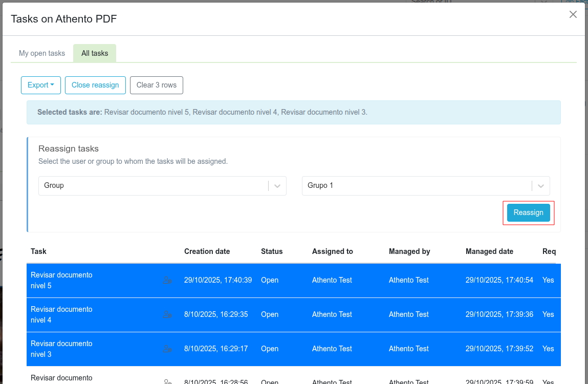This screenshot has height=384, width=588.
Task: Click user icon in the unselected bottom row
Action: (x=167, y=381)
